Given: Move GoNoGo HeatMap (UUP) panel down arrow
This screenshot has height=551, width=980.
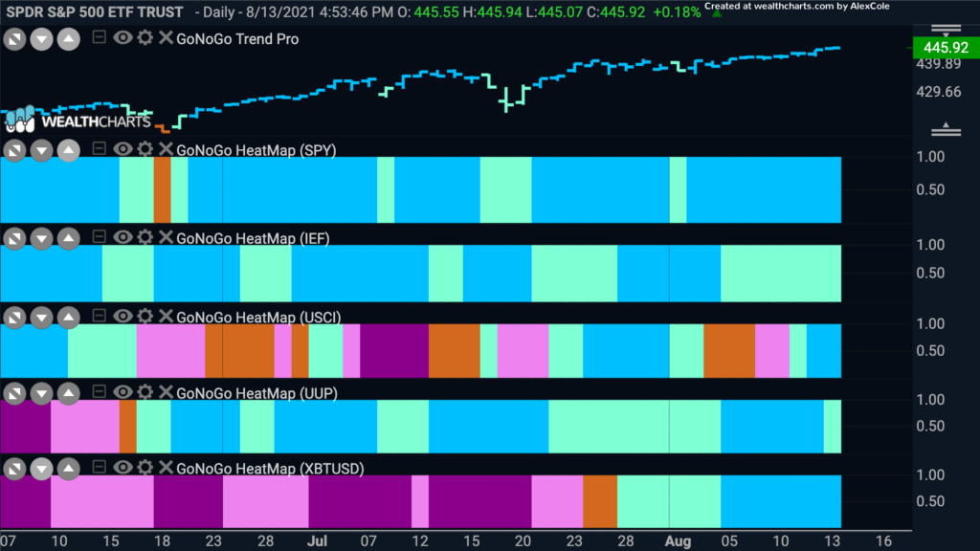Looking at the screenshot, I should [41, 394].
